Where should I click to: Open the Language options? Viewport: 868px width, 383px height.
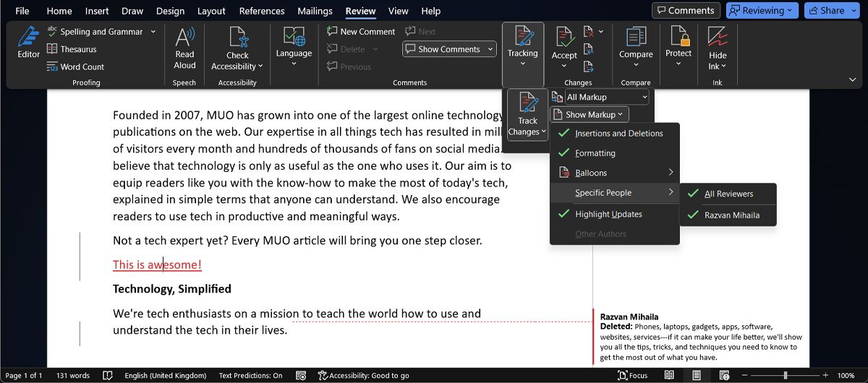point(294,46)
